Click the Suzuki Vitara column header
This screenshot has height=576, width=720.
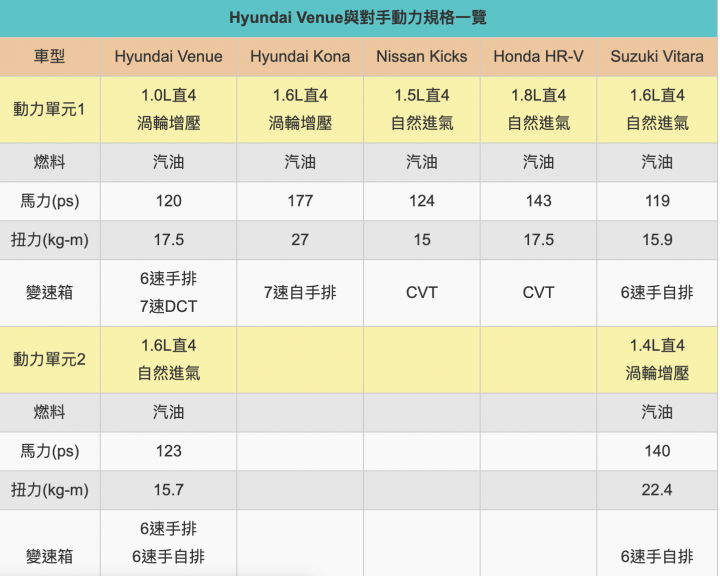(657, 56)
